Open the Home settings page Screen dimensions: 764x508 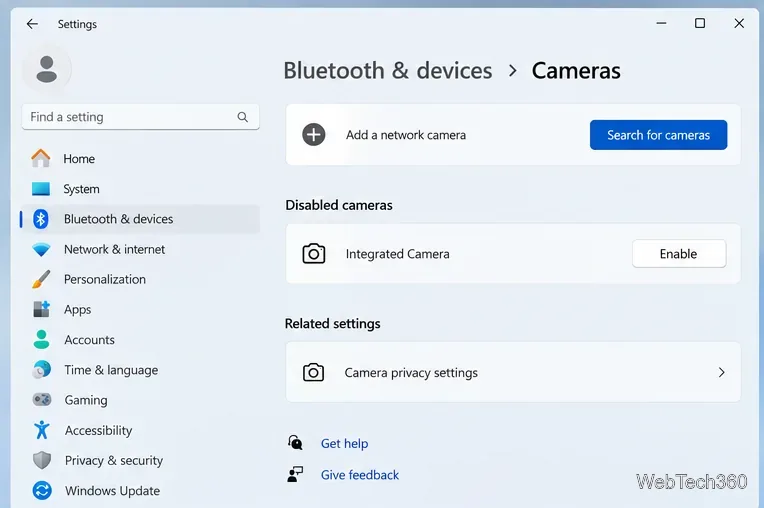pos(140,158)
